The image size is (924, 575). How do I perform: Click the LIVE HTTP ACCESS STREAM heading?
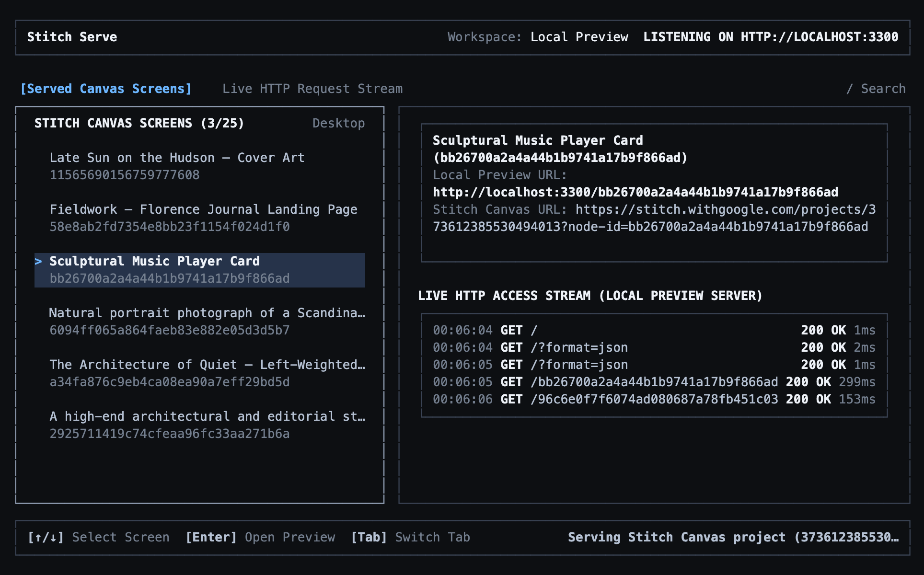click(590, 296)
